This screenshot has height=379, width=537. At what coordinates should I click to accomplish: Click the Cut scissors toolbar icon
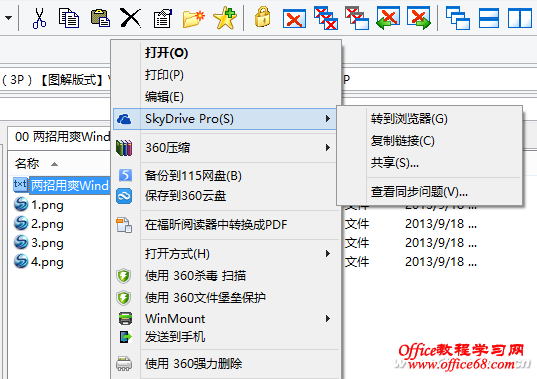(39, 18)
